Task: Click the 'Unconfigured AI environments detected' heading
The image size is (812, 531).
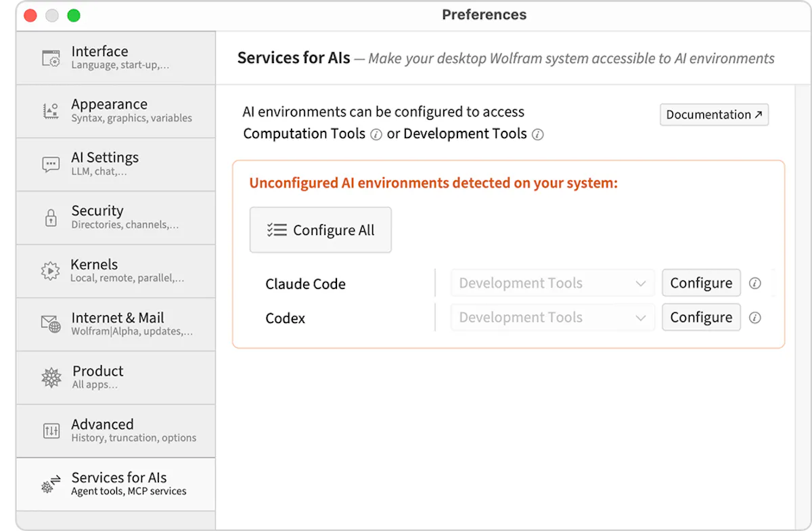Action: click(434, 183)
